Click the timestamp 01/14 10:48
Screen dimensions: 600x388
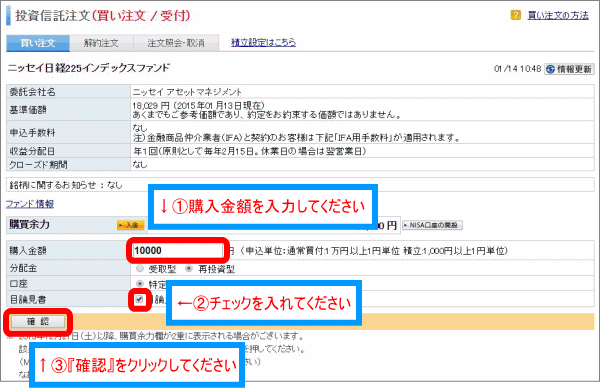[x=517, y=69]
